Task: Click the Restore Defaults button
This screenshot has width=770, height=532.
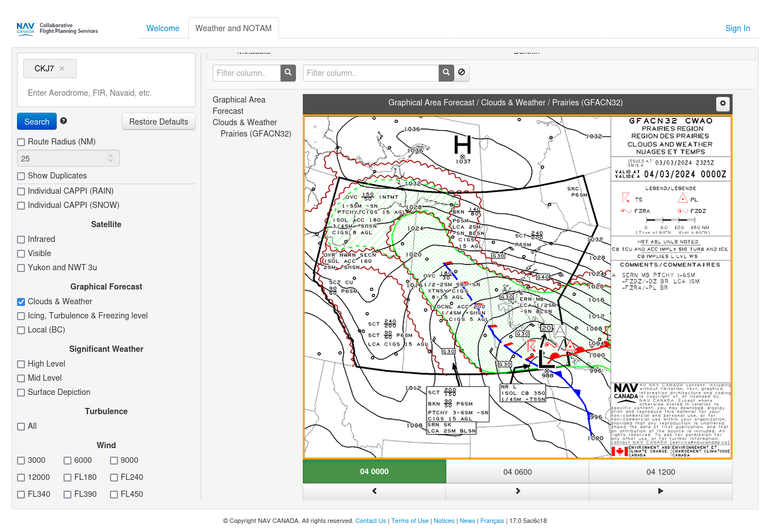Action: tap(159, 122)
